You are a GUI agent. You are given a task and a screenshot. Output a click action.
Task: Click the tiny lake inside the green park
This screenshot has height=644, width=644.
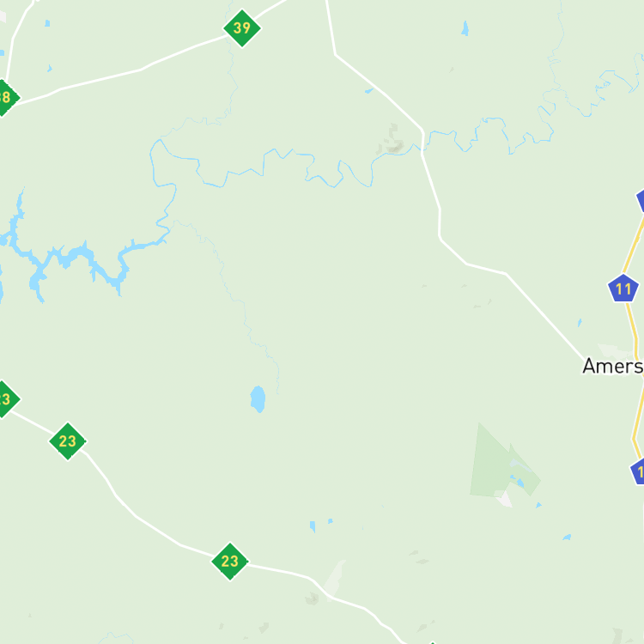click(520, 483)
